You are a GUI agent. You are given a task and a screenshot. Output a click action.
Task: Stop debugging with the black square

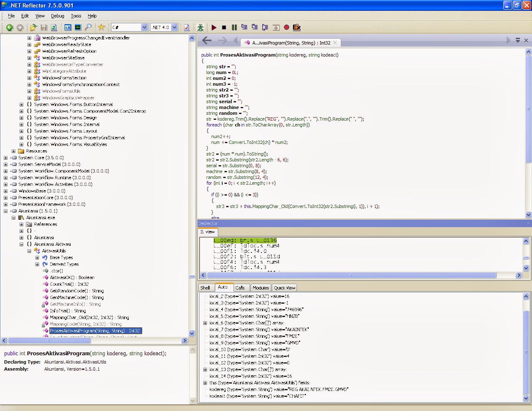(x=224, y=27)
